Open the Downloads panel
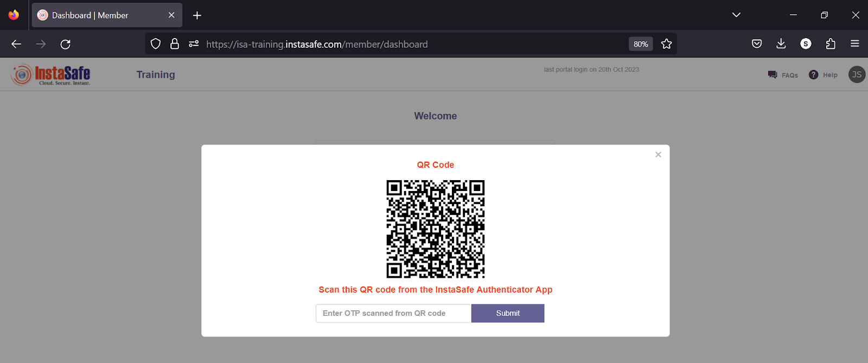868x363 pixels. 781,44
